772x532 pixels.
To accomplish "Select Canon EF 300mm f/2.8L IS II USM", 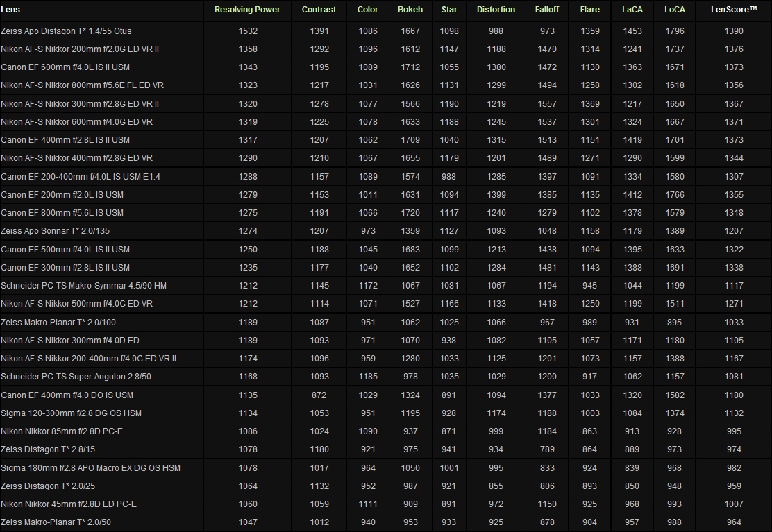I will 65,268.
